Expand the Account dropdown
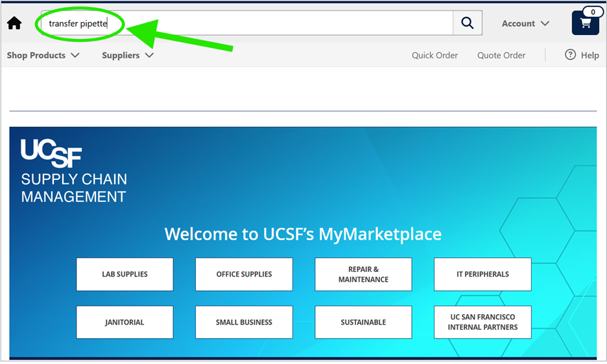The image size is (607, 364). 525,23
